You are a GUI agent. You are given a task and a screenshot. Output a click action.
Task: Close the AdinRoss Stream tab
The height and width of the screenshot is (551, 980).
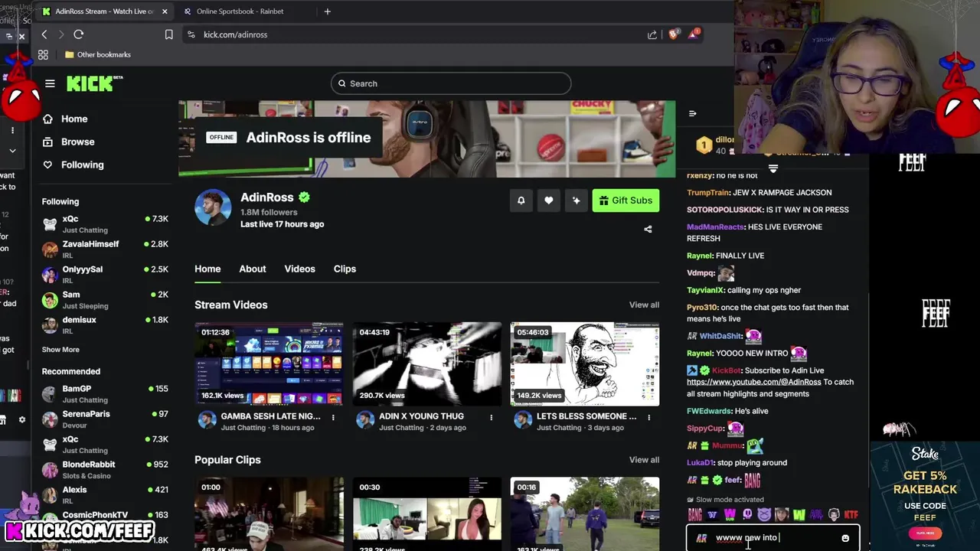165,11
